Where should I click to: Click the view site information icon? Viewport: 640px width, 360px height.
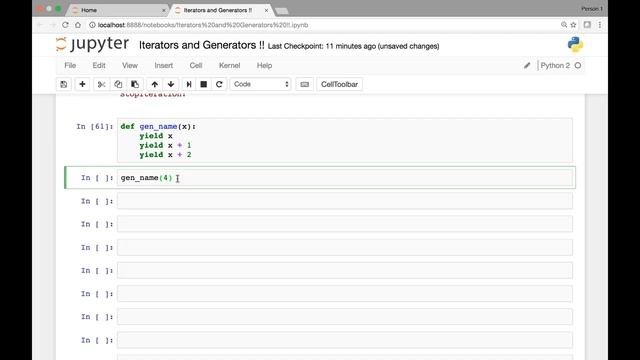(x=92, y=25)
